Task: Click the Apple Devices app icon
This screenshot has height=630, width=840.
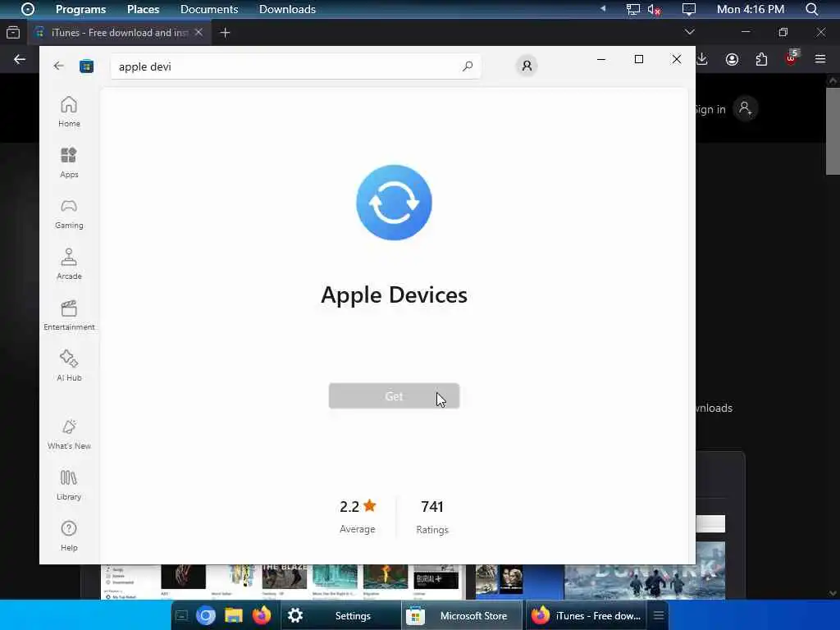Action: (394, 203)
